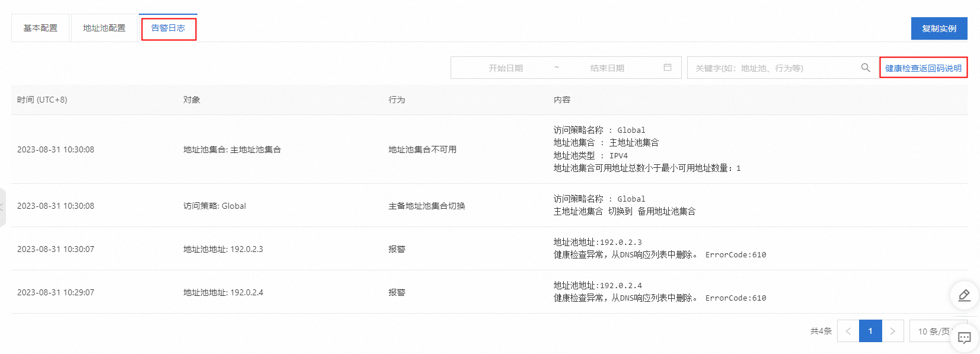Image resolution: width=980 pixels, height=354 pixels.
Task: Open the 基本配置 tab
Action: tap(40, 28)
